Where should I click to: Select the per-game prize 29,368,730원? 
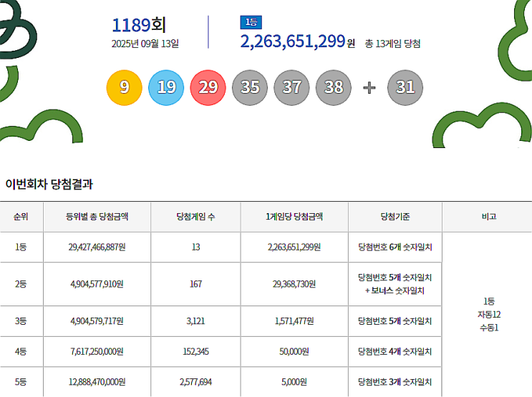[294, 284]
